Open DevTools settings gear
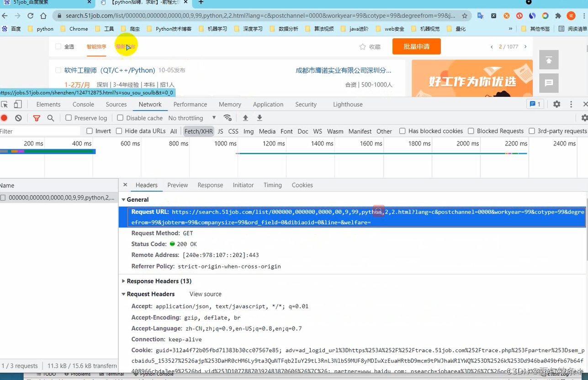The image size is (588, 380). tap(556, 104)
